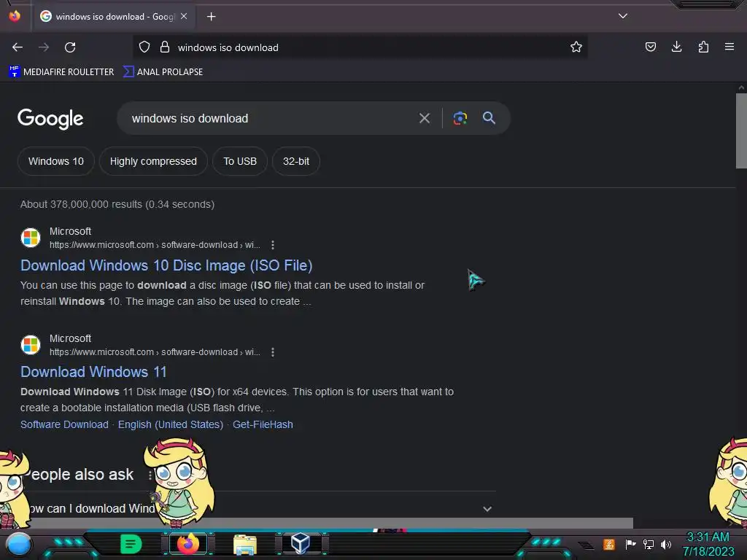Open the Extensions puzzle icon
This screenshot has height=560, width=747.
tap(703, 47)
